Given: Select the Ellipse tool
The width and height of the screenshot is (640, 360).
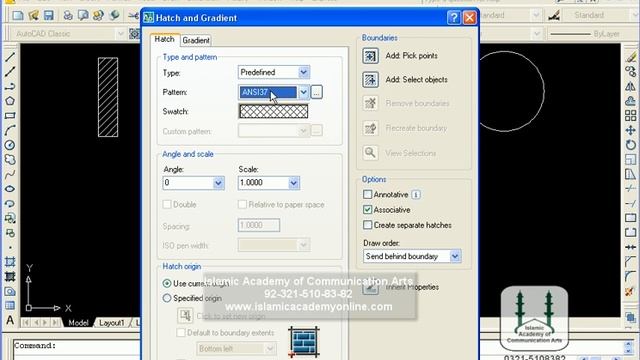Looking at the screenshot, I should [10, 189].
